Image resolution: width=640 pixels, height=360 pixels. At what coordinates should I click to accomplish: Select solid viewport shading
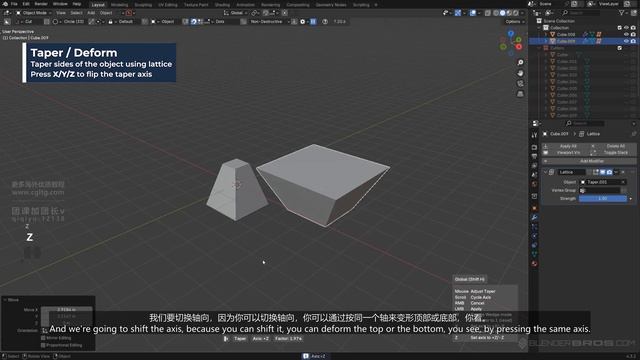(x=502, y=13)
